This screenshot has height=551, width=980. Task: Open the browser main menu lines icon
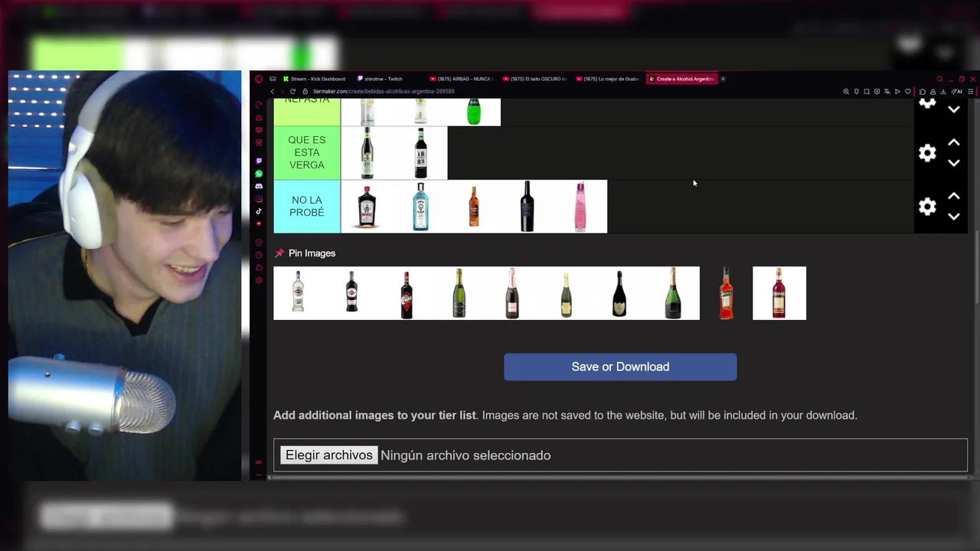click(971, 91)
